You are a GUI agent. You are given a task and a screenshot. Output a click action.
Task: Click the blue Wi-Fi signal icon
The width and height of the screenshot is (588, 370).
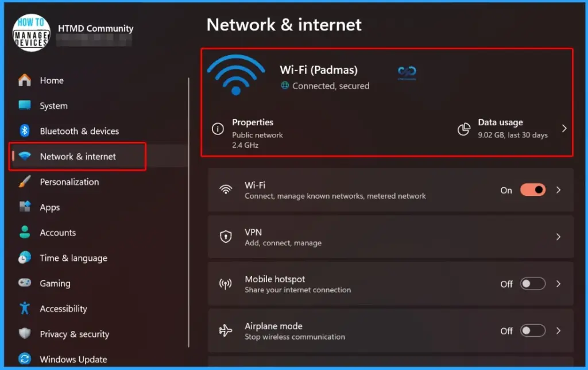pyautogui.click(x=235, y=75)
